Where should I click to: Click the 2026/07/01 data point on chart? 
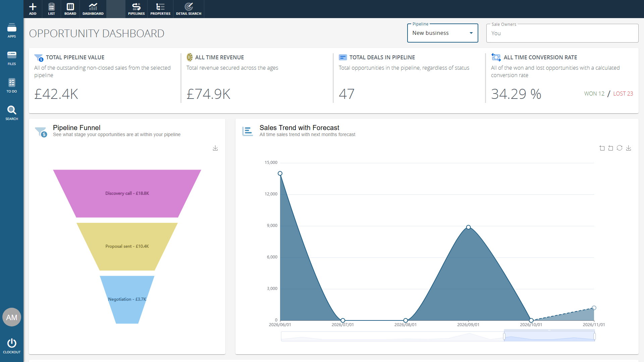coord(343,320)
